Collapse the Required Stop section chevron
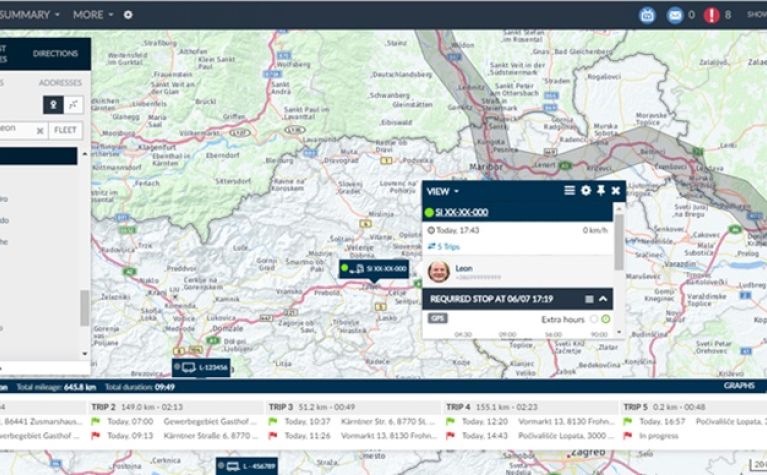767x475 pixels. [603, 298]
